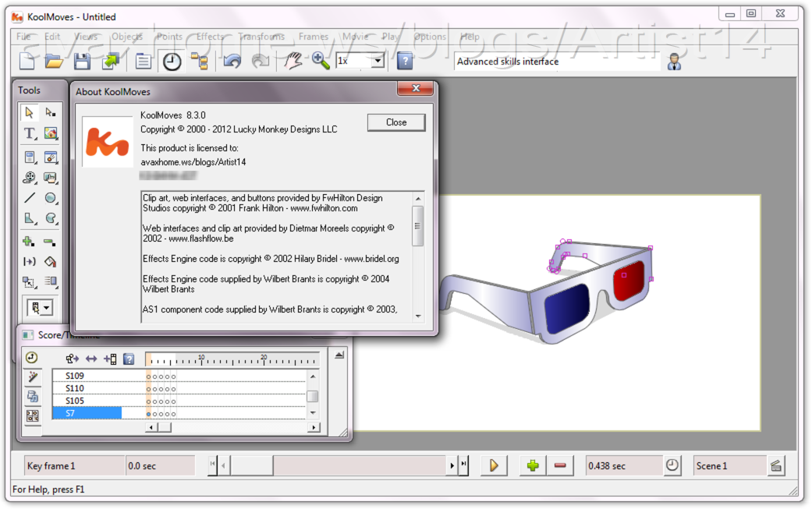Select the green add point tool

pos(29,242)
